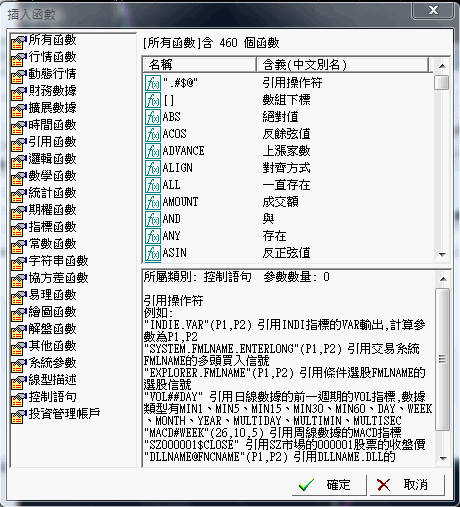Screen dimensions: 460x507
Task: Choose the 財務數據 category
Action: pyautogui.click(x=44, y=91)
